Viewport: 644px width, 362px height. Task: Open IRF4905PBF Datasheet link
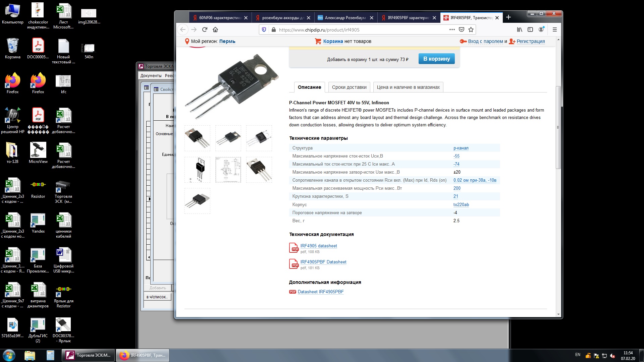(x=323, y=262)
